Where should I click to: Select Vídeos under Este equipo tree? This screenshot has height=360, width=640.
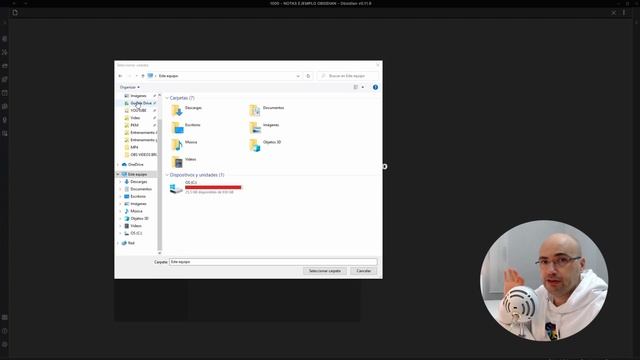136,226
